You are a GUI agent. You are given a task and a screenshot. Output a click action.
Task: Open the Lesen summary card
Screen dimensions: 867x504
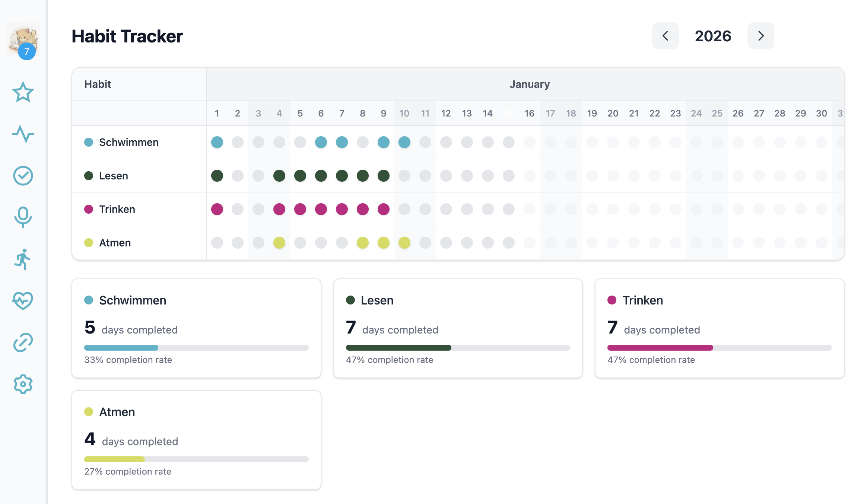[458, 328]
